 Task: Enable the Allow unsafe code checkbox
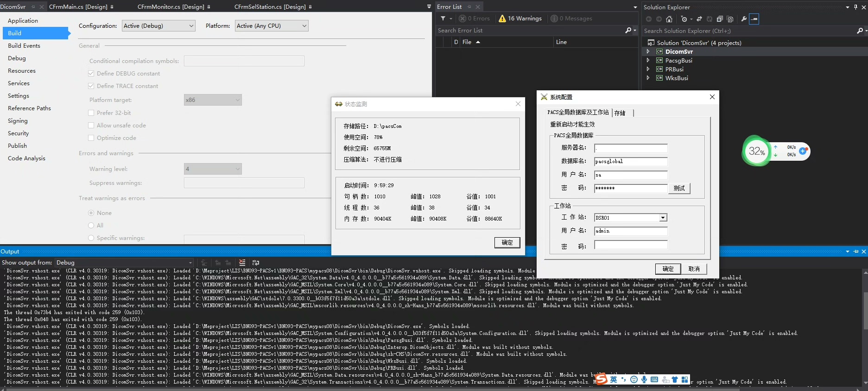click(x=91, y=126)
